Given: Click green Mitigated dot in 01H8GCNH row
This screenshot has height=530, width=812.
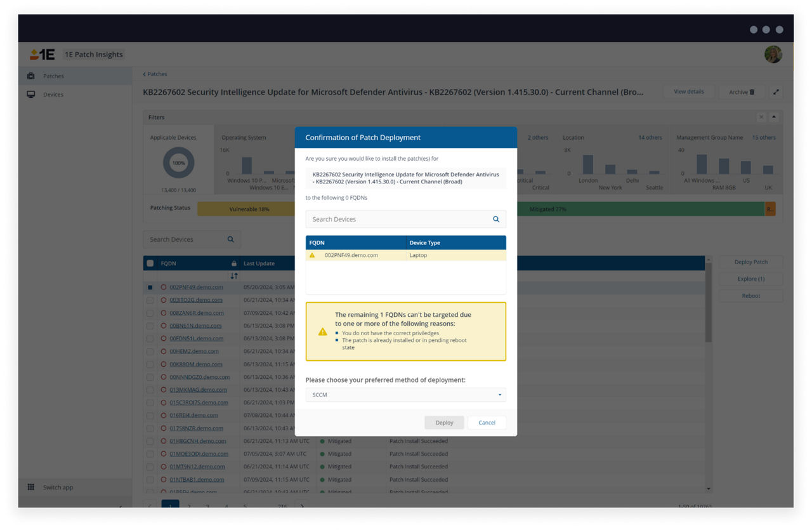Looking at the screenshot, I should tap(322, 441).
